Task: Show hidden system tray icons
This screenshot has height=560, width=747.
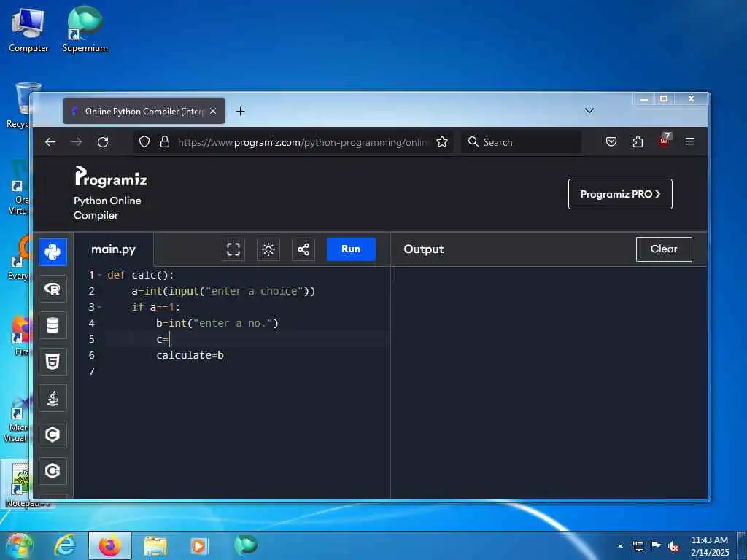Action: pos(620,546)
